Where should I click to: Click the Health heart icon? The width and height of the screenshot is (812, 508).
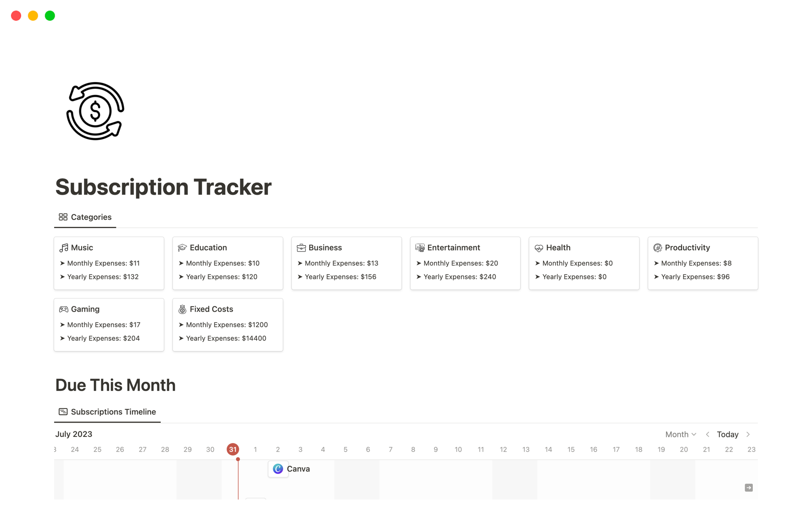539,248
